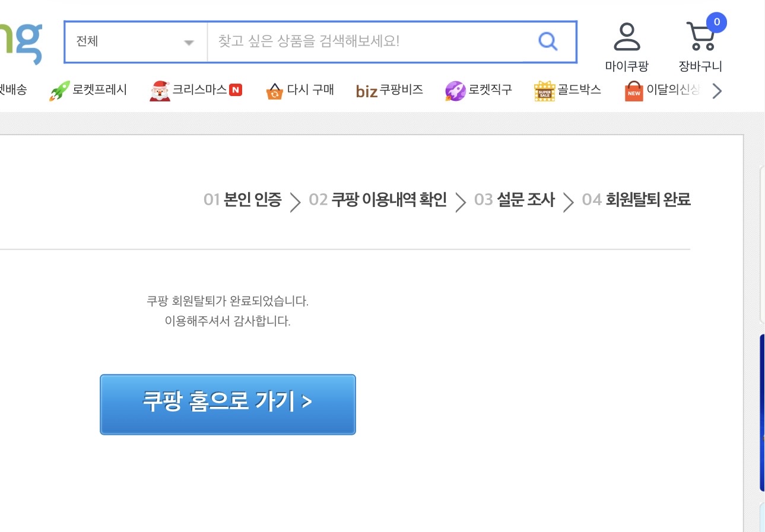
Task: Open the shopping cart icon
Action: [x=700, y=37]
